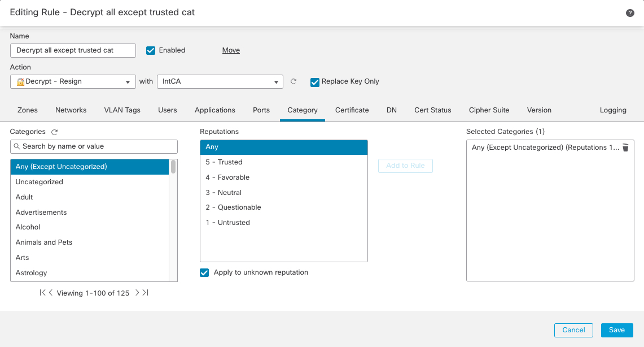This screenshot has width=644, height=347.
Task: Click the help question mark icon
Action: click(630, 13)
